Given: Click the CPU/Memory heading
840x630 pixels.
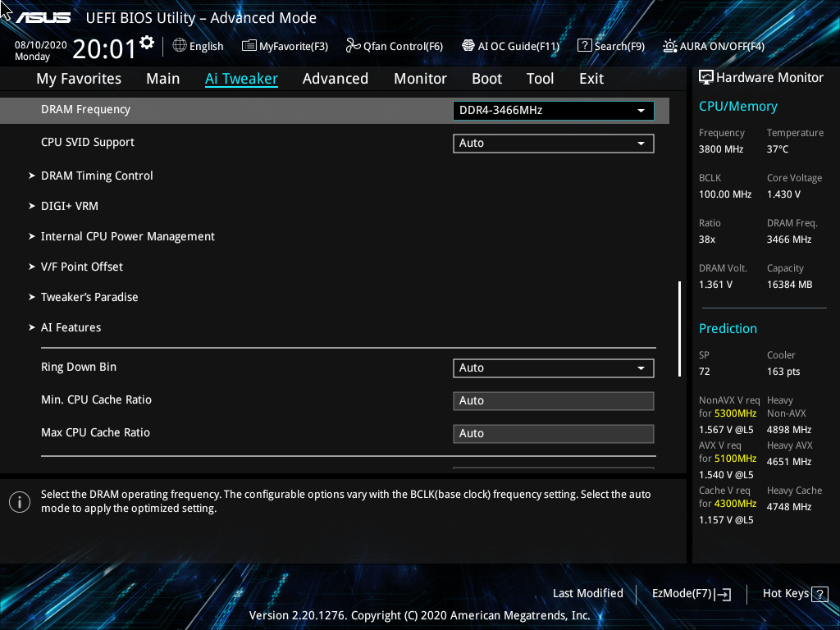Looking at the screenshot, I should click(x=737, y=107).
